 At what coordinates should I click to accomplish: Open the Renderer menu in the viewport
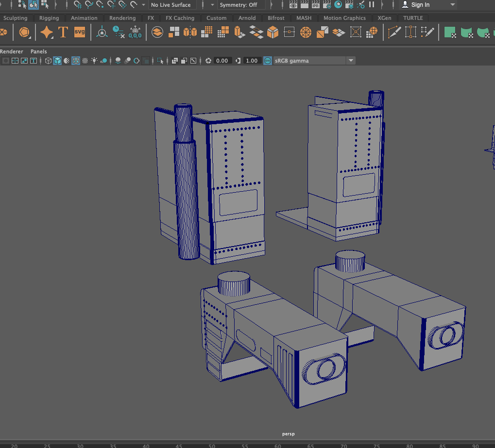click(11, 51)
